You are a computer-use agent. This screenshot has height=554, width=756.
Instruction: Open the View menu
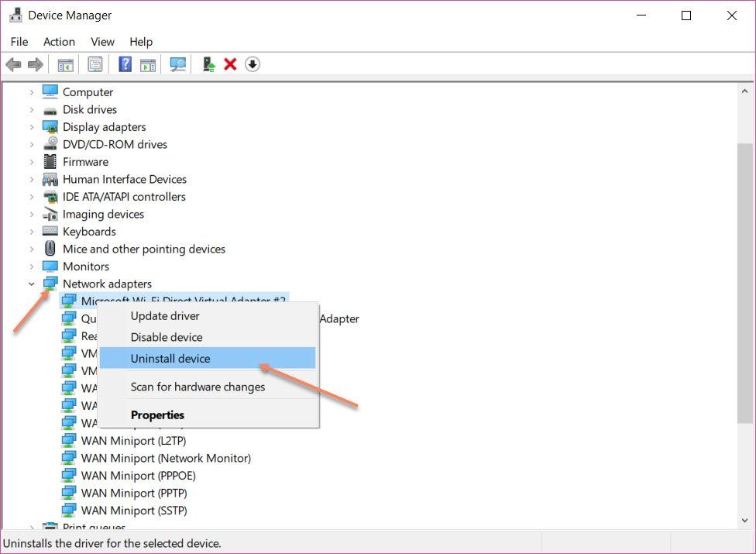point(102,42)
